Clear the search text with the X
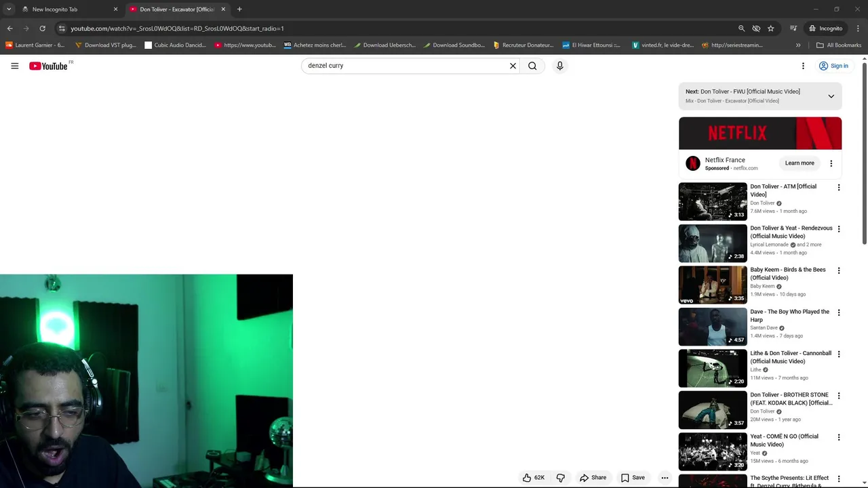Screen dimensions: 868x488 [513, 66]
